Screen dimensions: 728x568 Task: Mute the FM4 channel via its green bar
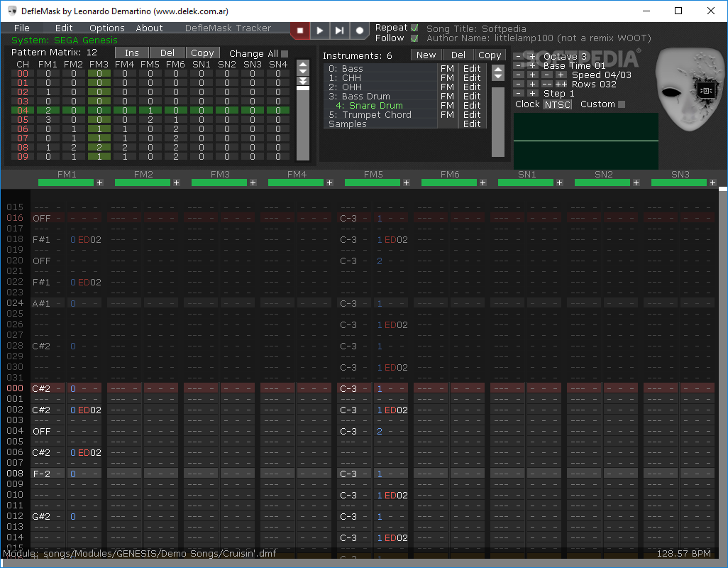[296, 183]
